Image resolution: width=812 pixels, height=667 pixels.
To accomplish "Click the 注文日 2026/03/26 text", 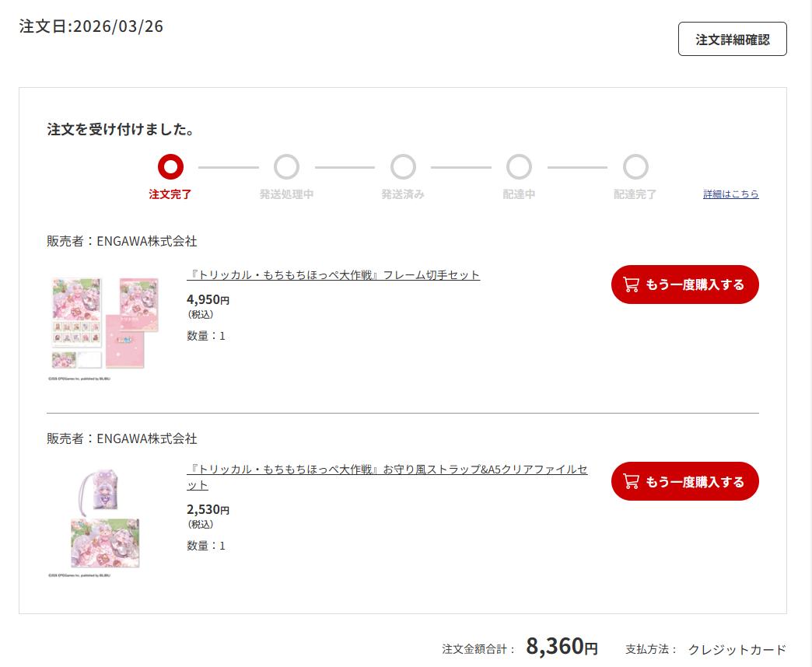I will 91,26.
